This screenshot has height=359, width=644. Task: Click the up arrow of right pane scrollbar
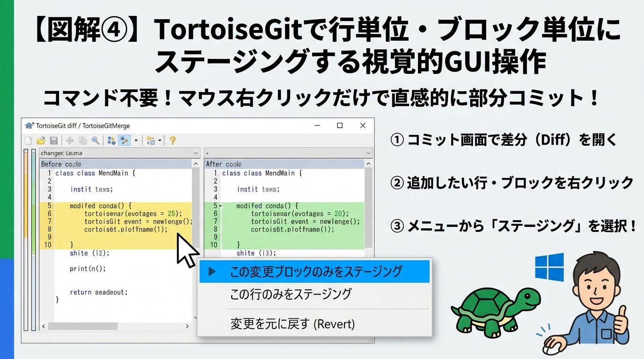click(x=369, y=164)
